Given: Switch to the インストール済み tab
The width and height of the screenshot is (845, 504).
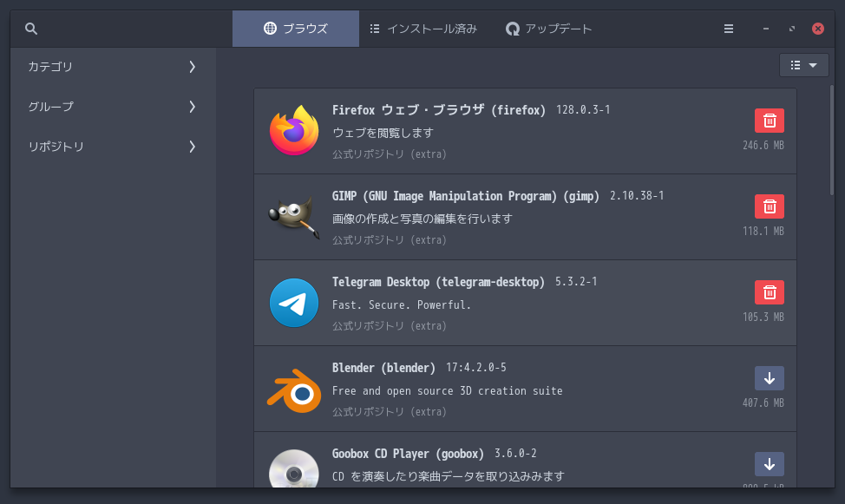Looking at the screenshot, I should click(422, 29).
